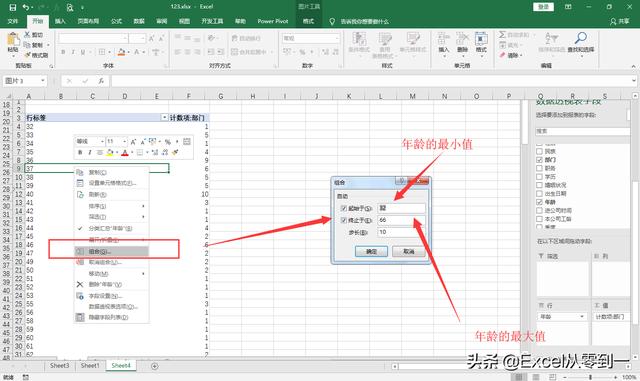Screen dimensions: 640x381
Task: Click 确定 (OK) in the 组合 dialog
Action: point(371,252)
